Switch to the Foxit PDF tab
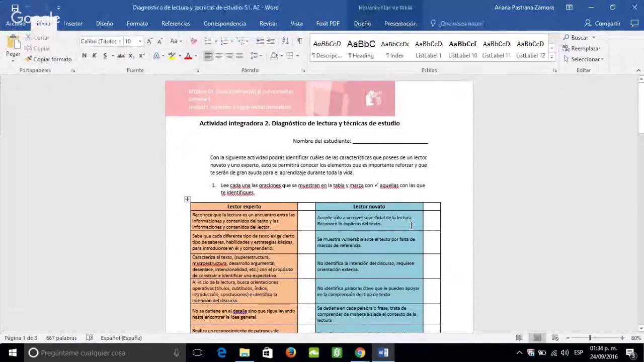 (328, 24)
